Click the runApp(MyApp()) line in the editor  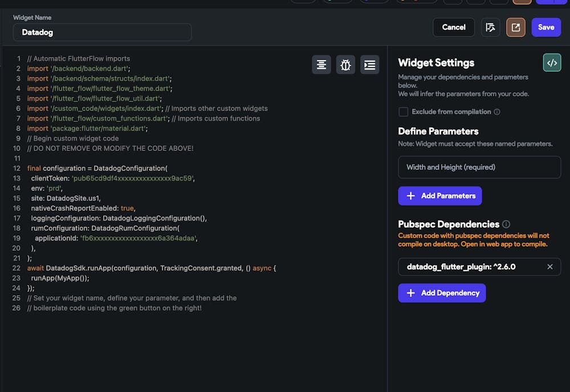point(60,278)
